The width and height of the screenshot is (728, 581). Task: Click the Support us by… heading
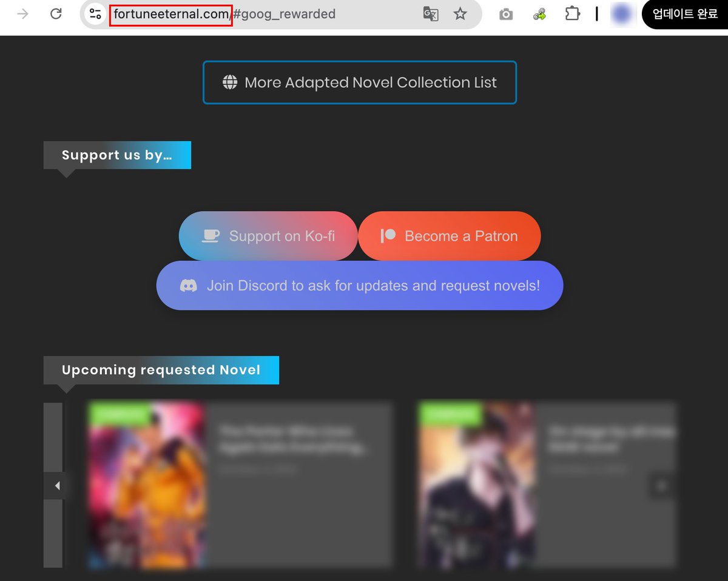[117, 155]
